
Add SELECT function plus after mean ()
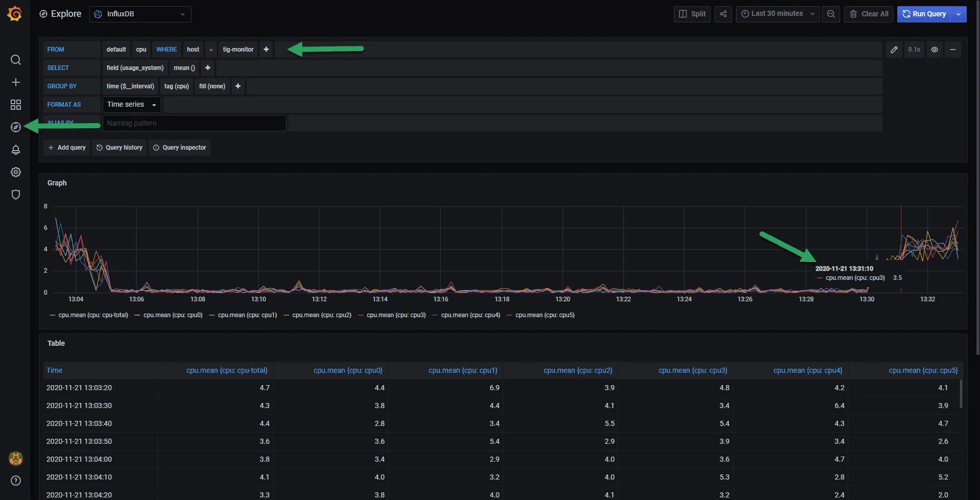208,68
